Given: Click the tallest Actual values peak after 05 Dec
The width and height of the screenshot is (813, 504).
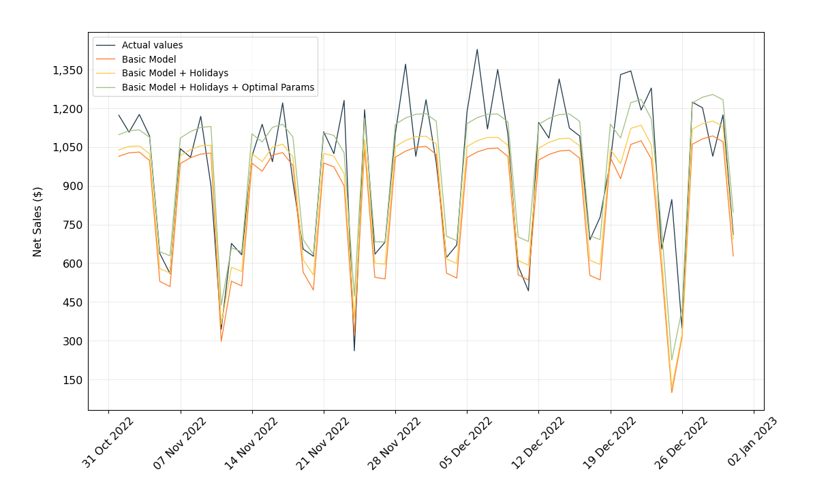Looking at the screenshot, I should pyautogui.click(x=477, y=50).
